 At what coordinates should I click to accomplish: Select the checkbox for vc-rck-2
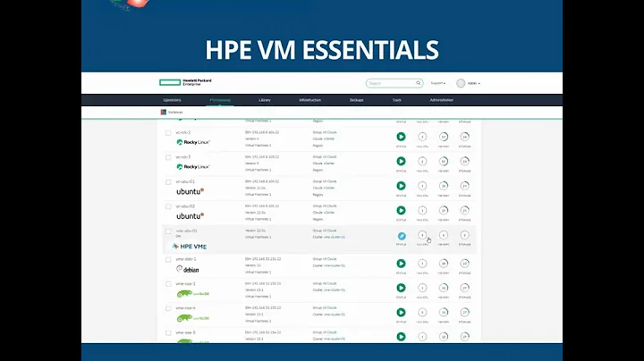click(x=168, y=133)
